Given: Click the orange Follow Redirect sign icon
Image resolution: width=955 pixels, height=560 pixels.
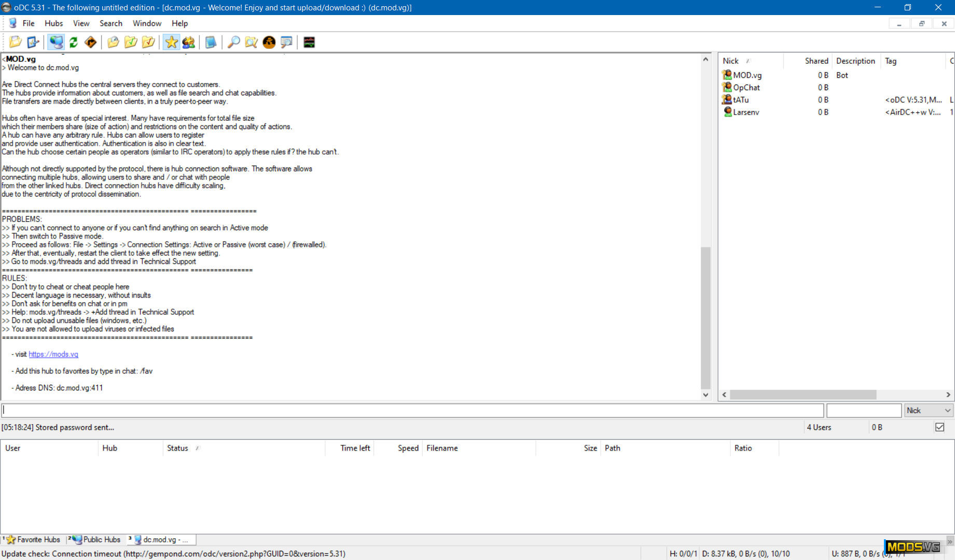Looking at the screenshot, I should tap(90, 42).
